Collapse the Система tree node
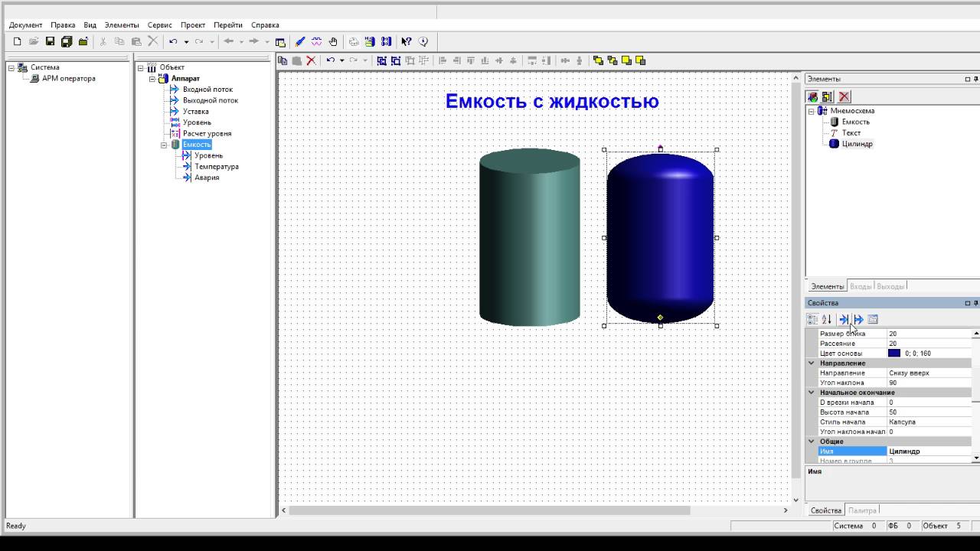The height and width of the screenshot is (551, 980). [11, 67]
